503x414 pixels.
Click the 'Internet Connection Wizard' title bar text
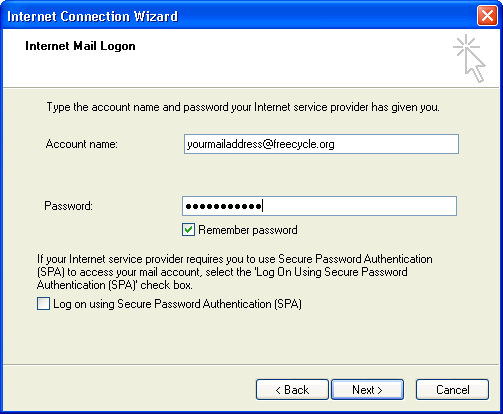tap(92, 16)
